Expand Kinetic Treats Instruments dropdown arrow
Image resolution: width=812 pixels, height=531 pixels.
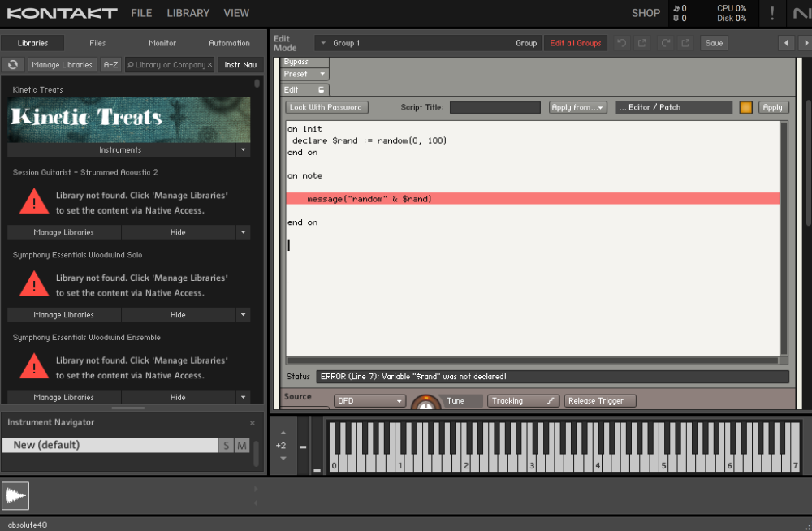click(x=243, y=149)
